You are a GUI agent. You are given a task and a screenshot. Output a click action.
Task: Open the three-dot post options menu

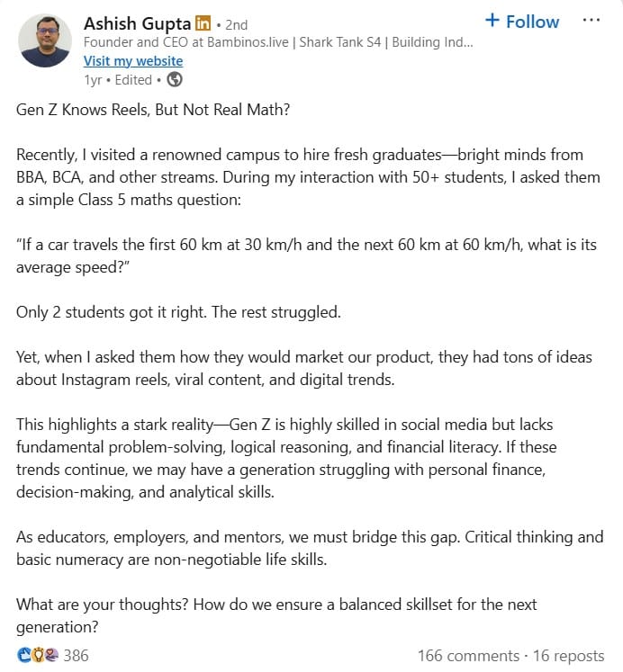point(591,20)
